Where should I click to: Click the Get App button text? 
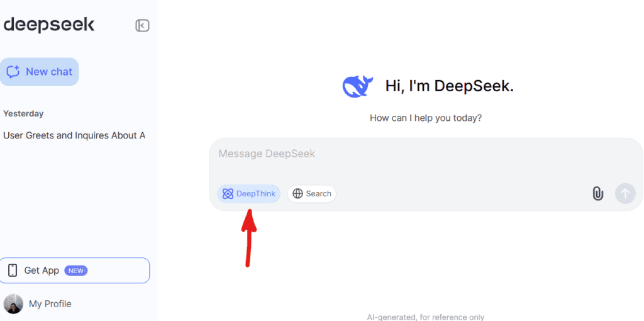pos(42,271)
